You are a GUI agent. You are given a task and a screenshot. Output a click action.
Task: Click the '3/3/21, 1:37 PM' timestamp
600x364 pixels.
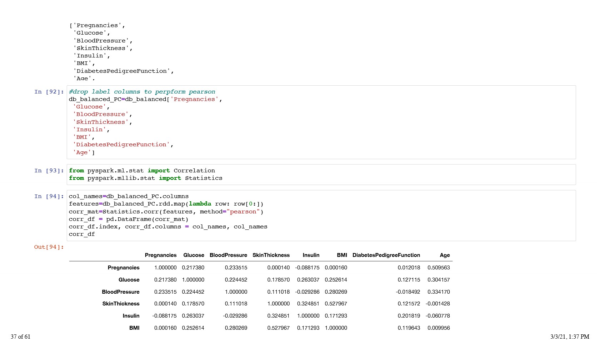coord(570,337)
